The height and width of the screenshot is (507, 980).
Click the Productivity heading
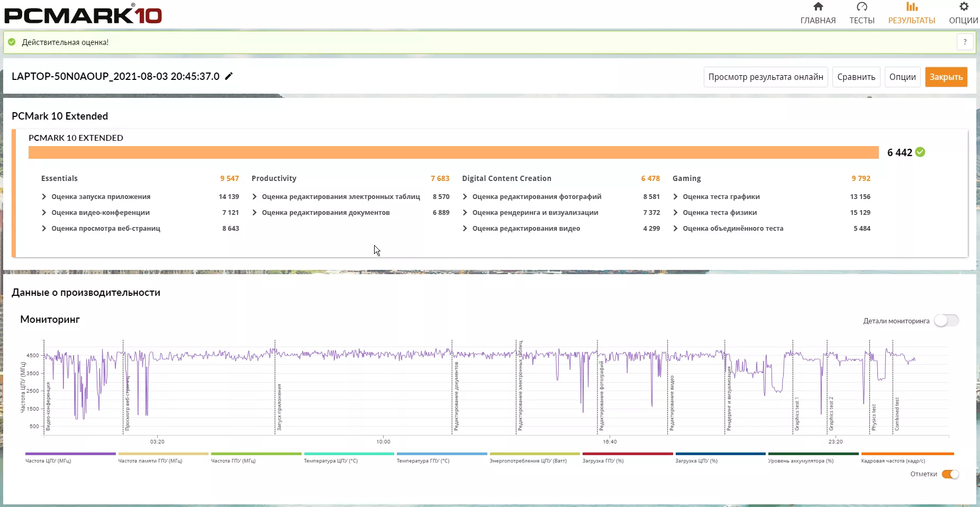pyautogui.click(x=274, y=178)
